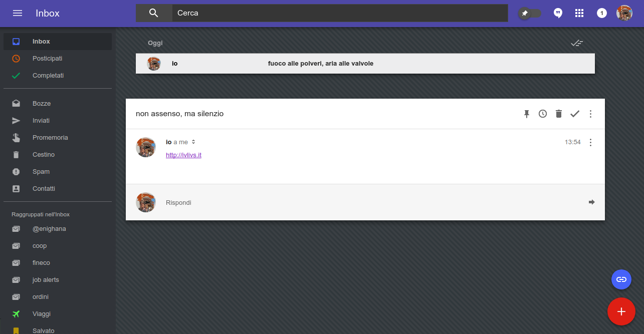Mark open conversation as done

pos(575,114)
